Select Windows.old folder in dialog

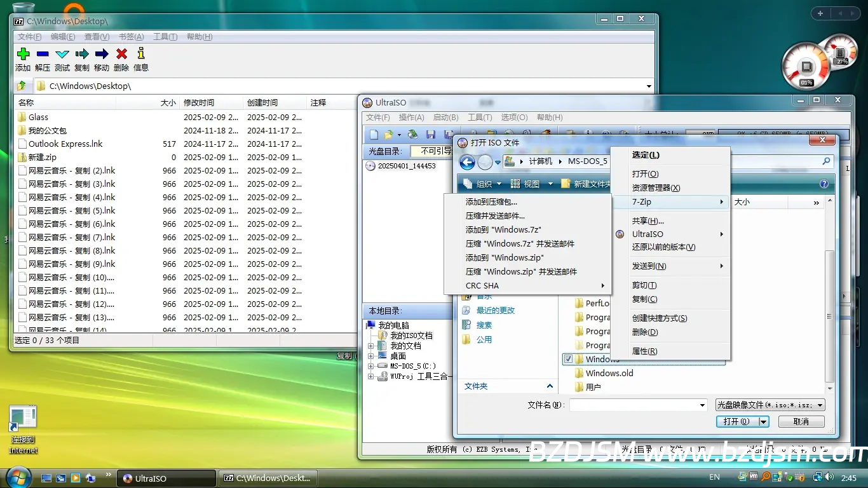[x=609, y=374]
